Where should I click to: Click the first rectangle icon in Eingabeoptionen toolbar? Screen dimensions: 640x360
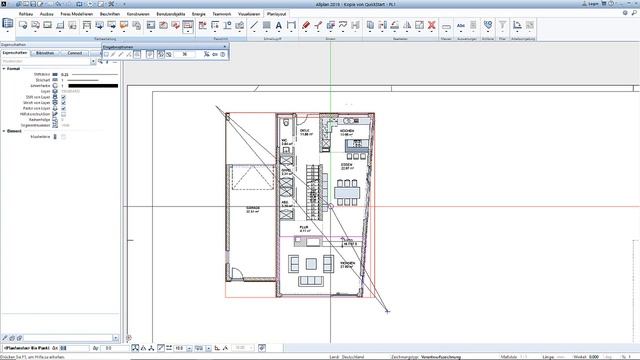pos(106,54)
